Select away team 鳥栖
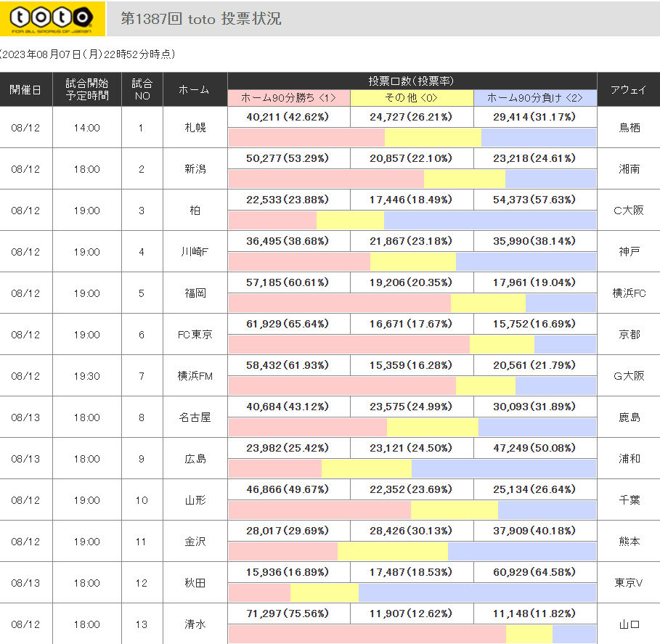Viewport: 660px width, 644px height. (x=630, y=128)
